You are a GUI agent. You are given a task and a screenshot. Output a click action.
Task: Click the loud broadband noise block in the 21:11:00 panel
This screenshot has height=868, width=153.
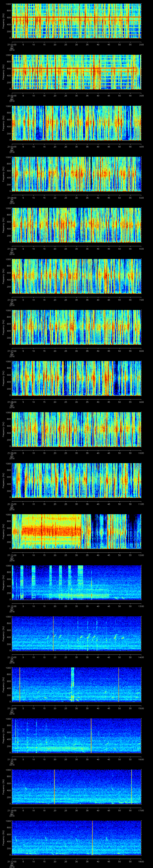coord(51,531)
